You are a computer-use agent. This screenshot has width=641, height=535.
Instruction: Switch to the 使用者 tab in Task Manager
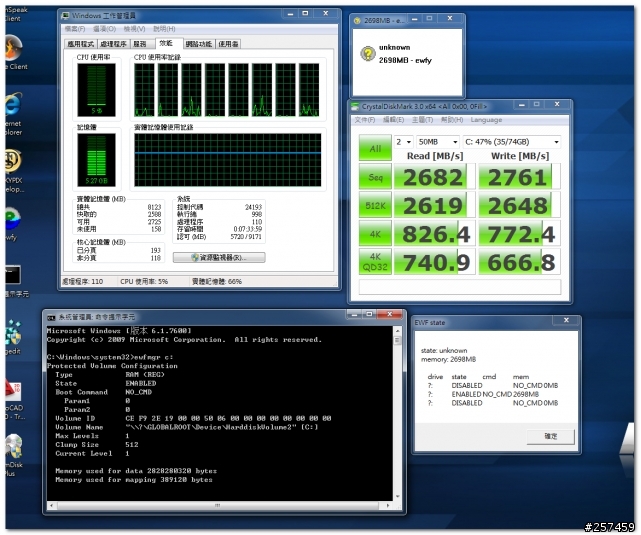(x=228, y=44)
